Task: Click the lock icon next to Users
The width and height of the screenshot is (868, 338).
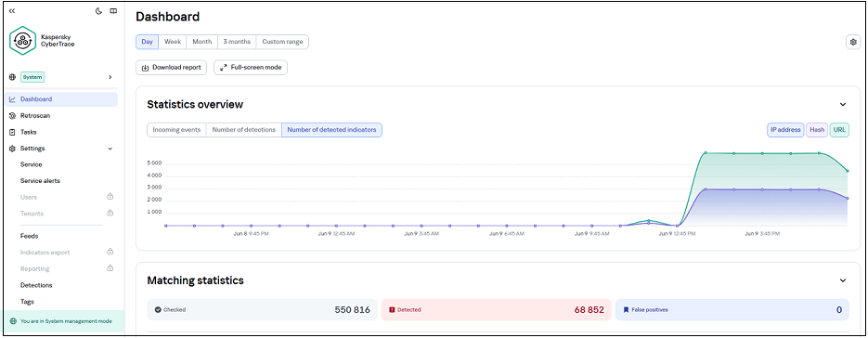Action: tap(110, 197)
